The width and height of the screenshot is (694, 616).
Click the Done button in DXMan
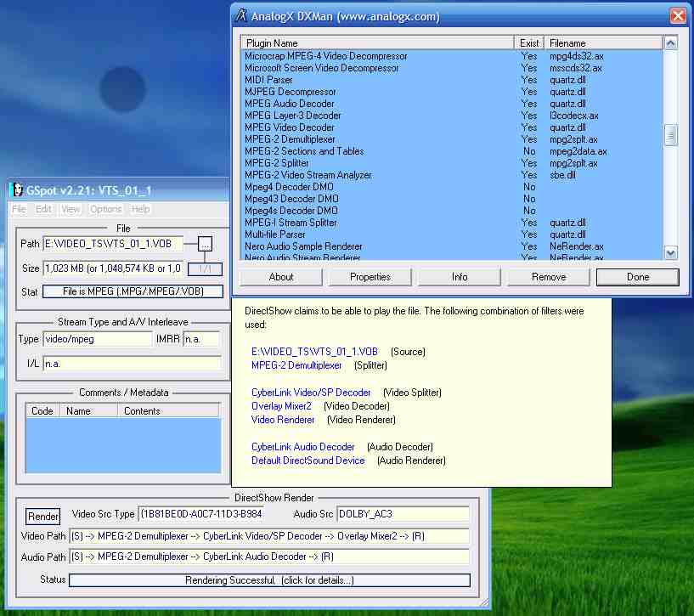[637, 277]
